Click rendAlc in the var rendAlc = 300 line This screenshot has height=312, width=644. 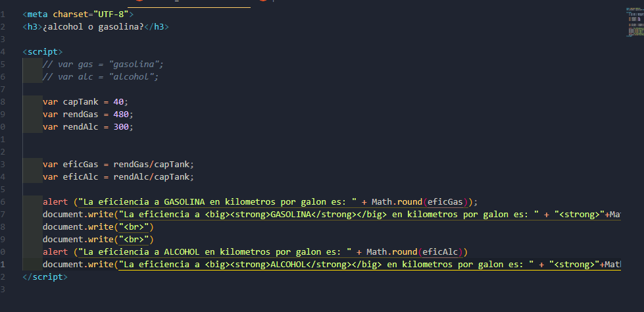coord(80,127)
